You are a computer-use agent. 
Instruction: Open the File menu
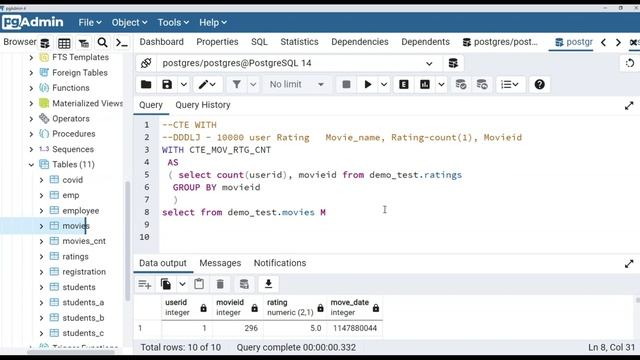[x=90, y=22]
